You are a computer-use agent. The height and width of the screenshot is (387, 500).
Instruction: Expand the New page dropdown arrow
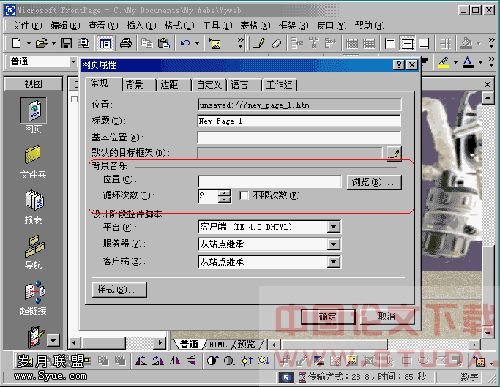pos(28,43)
